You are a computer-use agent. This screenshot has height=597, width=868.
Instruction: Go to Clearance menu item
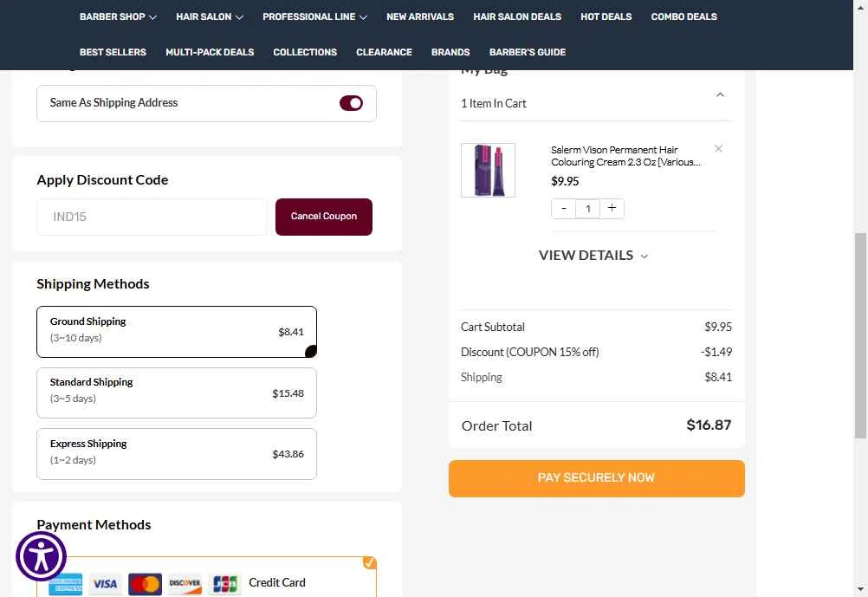(384, 52)
